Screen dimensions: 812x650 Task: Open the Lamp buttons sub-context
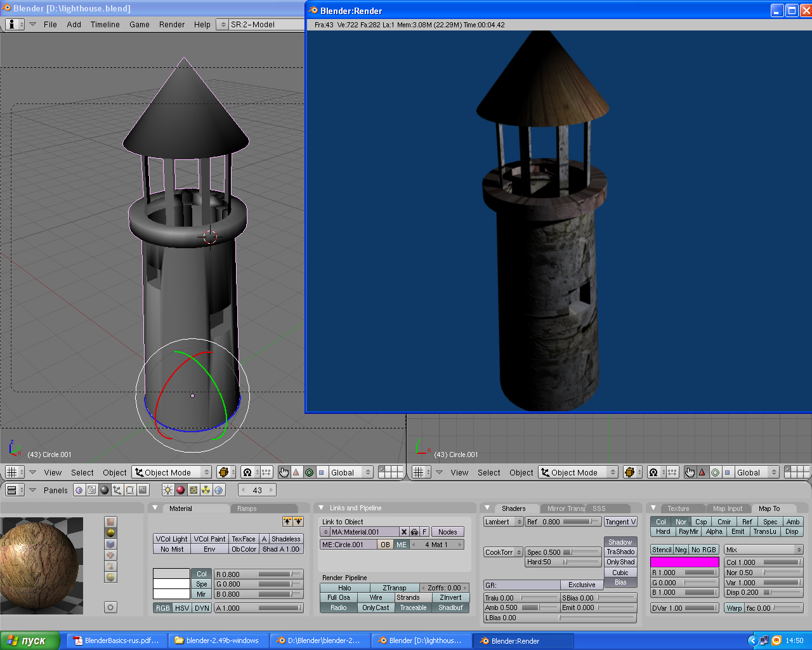167,490
